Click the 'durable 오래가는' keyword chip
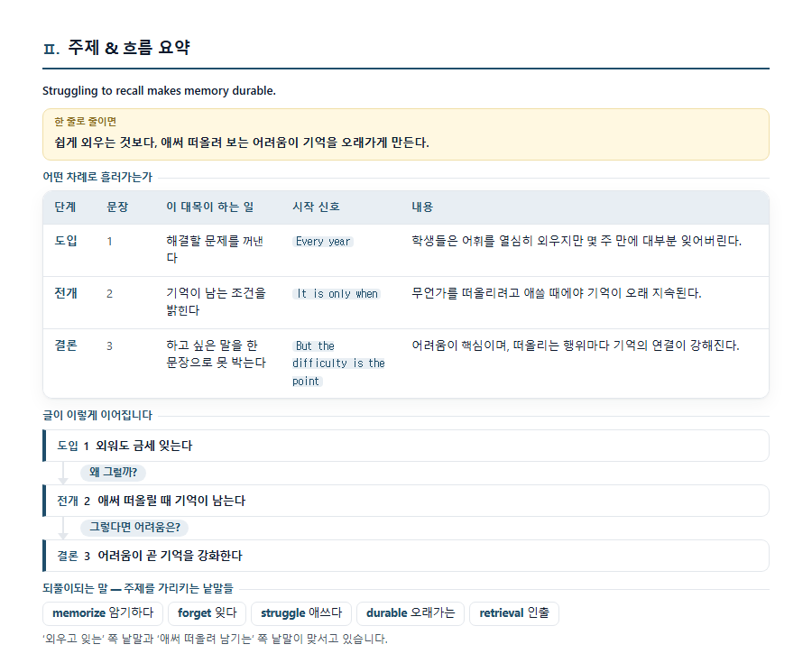 click(x=411, y=613)
